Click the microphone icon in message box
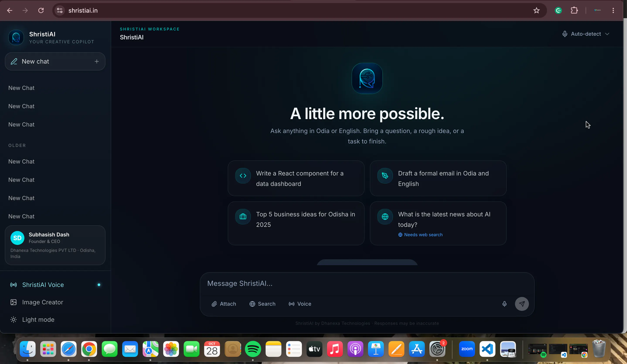 pyautogui.click(x=504, y=304)
